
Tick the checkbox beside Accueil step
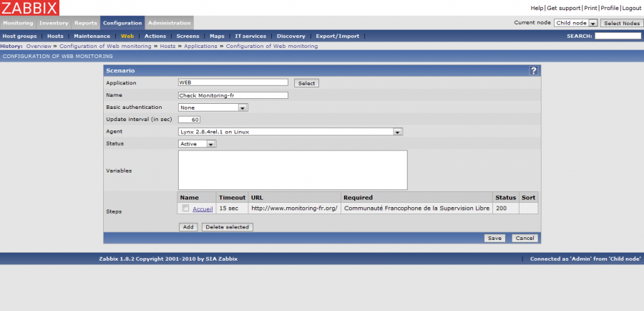[185, 208]
